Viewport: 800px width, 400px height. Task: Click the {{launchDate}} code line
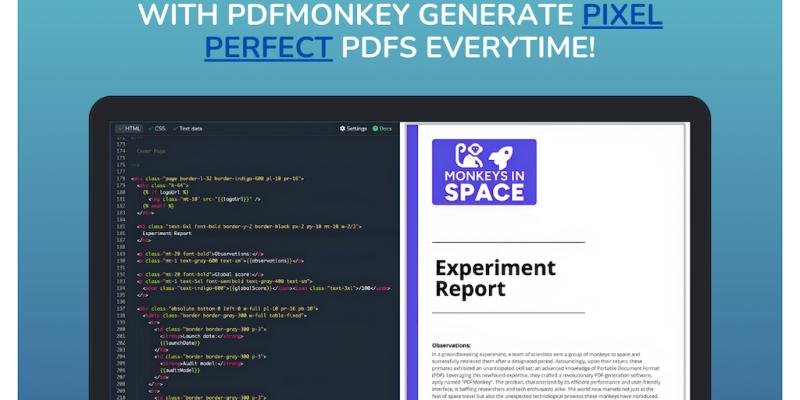click(x=180, y=343)
